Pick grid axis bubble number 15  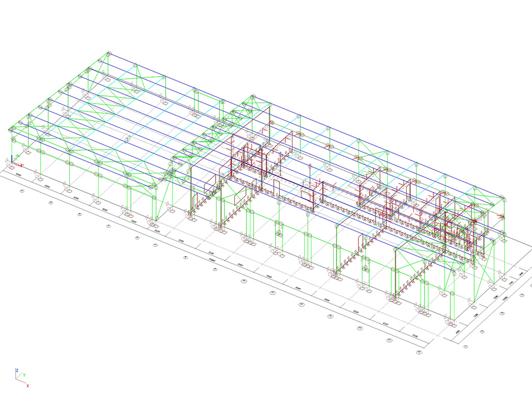[389, 340]
